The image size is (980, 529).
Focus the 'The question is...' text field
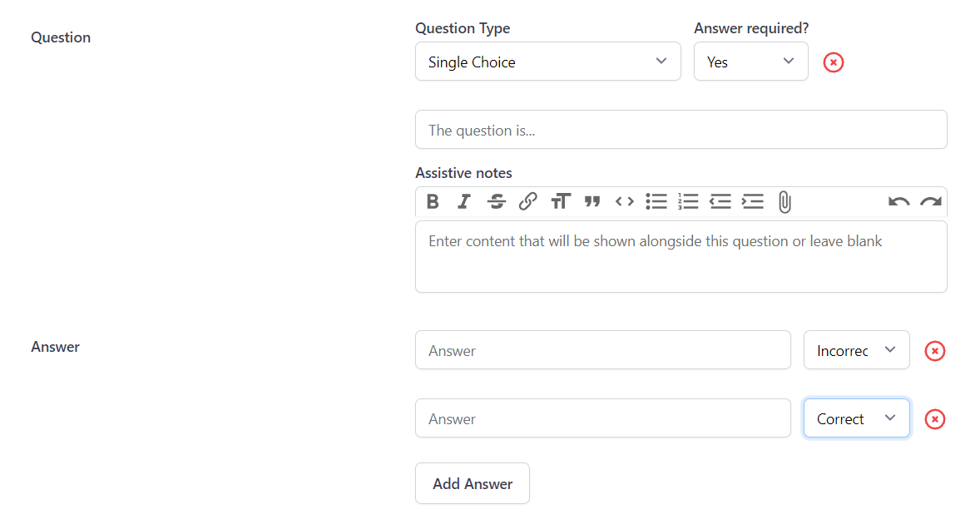681,129
